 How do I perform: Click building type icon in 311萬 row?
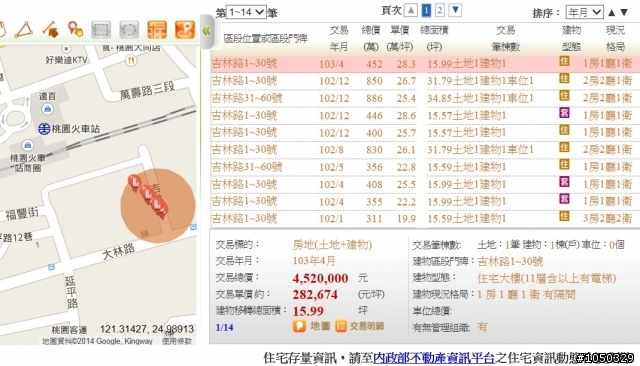(564, 216)
